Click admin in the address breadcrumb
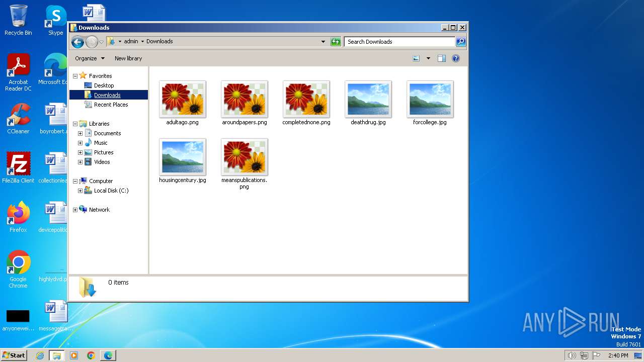The height and width of the screenshot is (362, 644). [131, 42]
